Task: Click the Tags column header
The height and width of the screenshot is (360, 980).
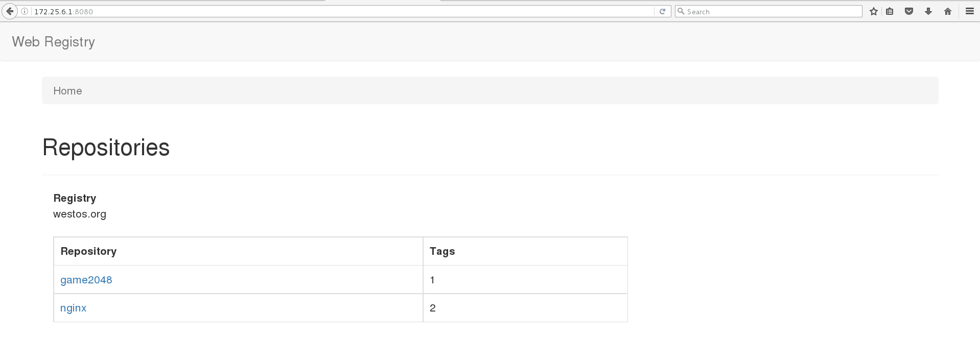Action: pyautogui.click(x=442, y=251)
